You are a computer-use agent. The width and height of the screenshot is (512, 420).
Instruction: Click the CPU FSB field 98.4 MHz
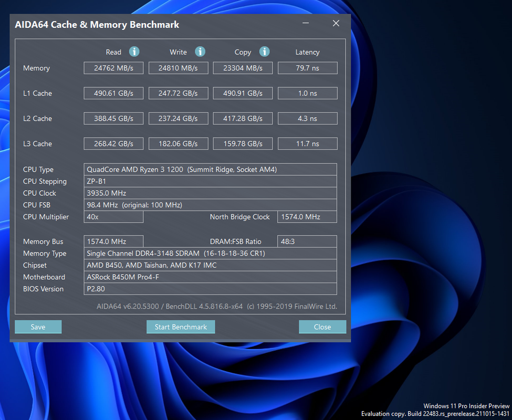pos(210,205)
